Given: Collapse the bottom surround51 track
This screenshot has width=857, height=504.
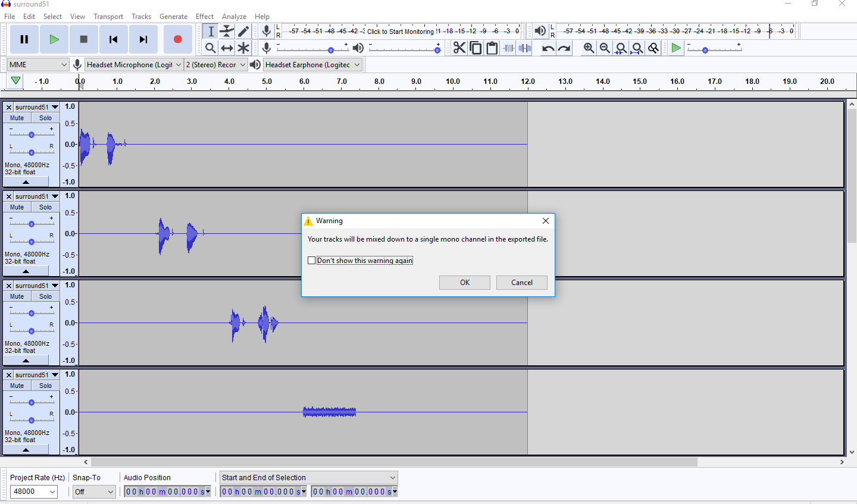Looking at the screenshot, I should click(x=26, y=449).
